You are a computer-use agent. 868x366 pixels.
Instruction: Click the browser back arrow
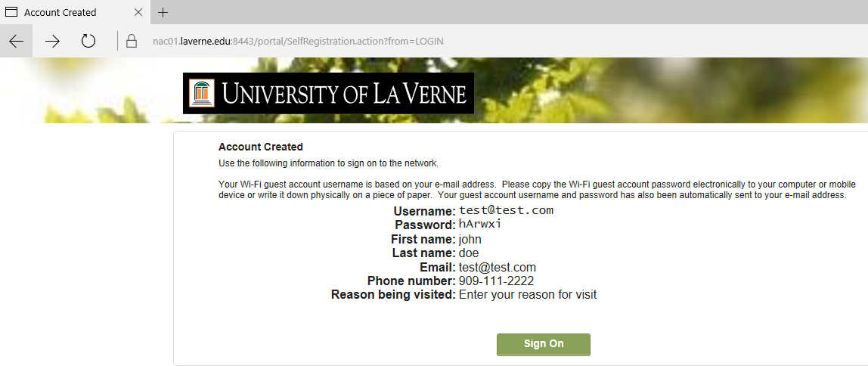coord(16,41)
